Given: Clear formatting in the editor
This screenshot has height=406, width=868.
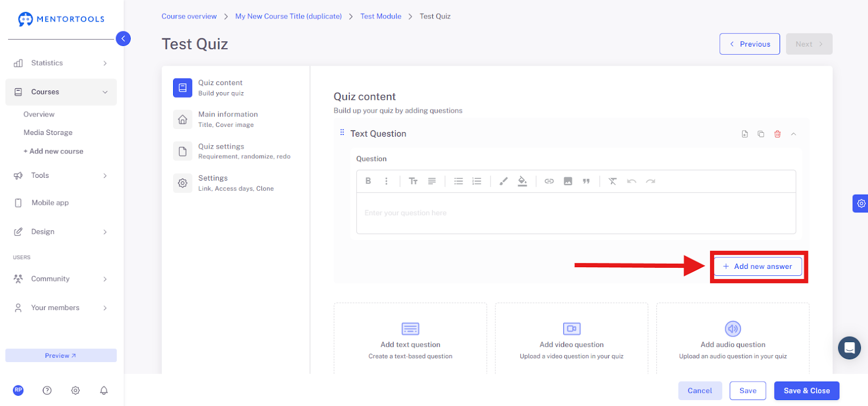Looking at the screenshot, I should pos(612,181).
